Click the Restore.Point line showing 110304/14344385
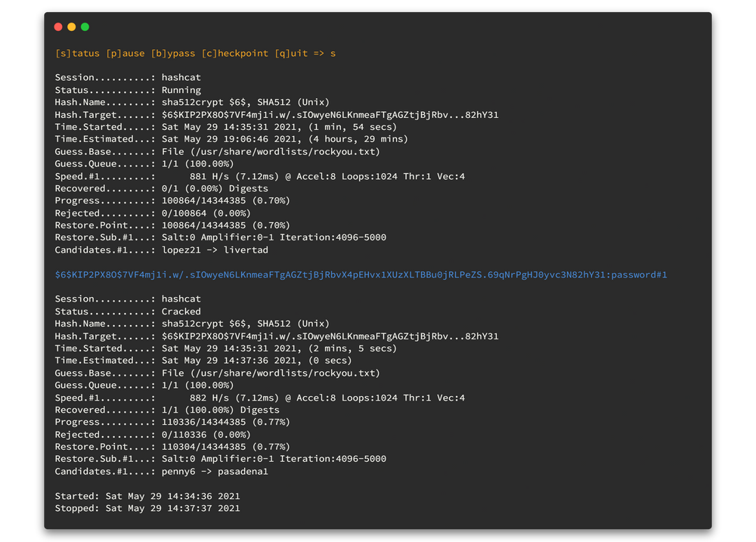The width and height of the screenshot is (756, 542). coord(172,447)
